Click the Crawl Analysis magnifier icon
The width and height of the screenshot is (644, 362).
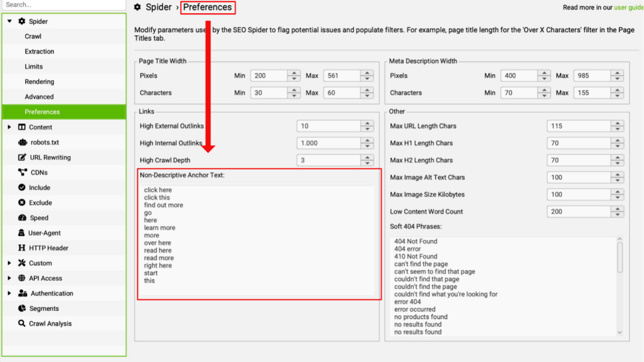pos(22,324)
